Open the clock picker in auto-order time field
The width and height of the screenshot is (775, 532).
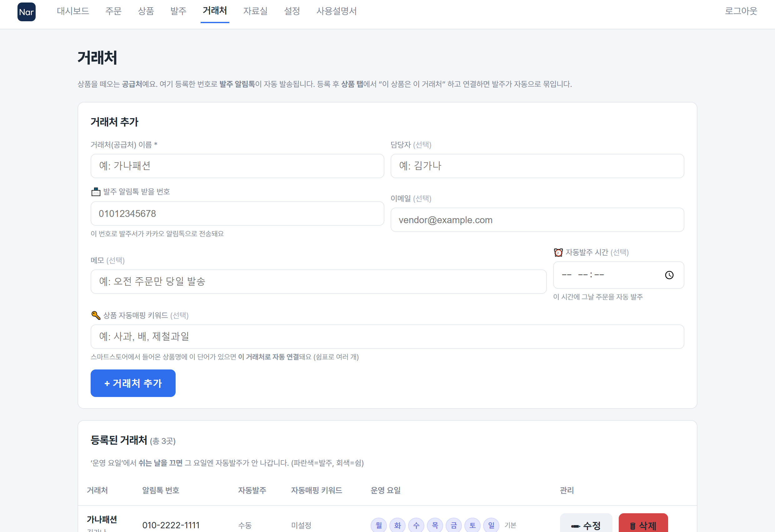click(x=669, y=275)
